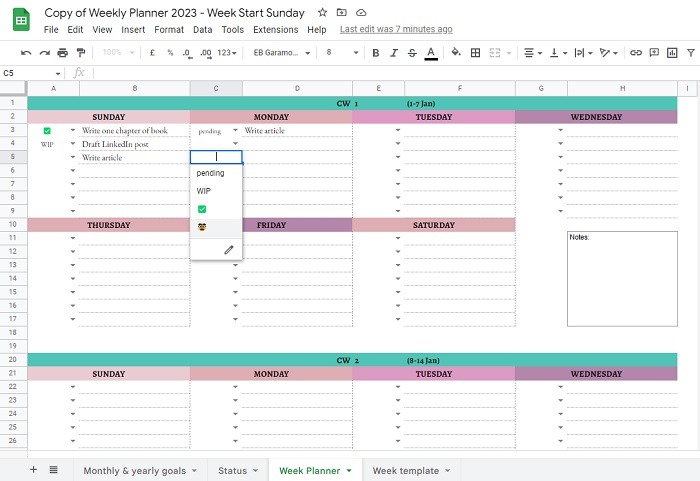Image resolution: width=700 pixels, height=481 pixels.
Task: Open vertical align options
Action: click(558, 53)
